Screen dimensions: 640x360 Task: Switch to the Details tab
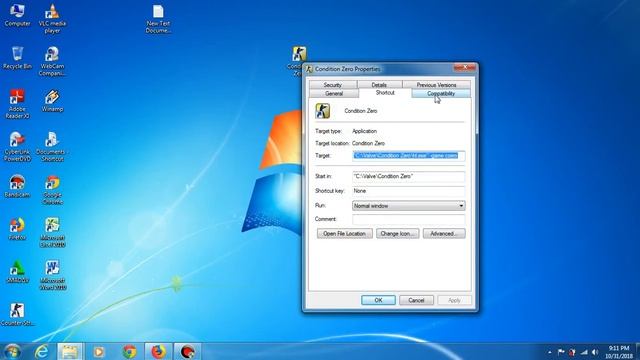(x=379, y=84)
